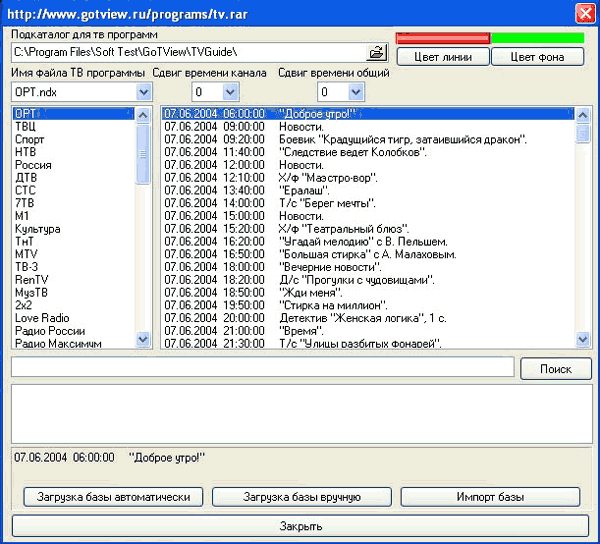Viewport: 600px width, 544px height.
Task: Click "Загрузка базы вручную" button
Action: tap(302, 497)
